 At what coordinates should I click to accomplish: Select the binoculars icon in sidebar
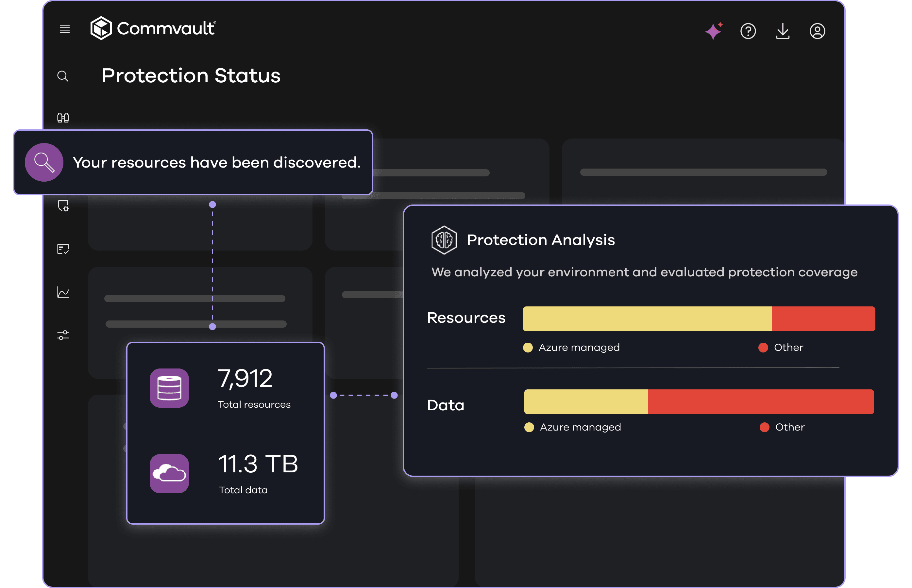pos(63,118)
